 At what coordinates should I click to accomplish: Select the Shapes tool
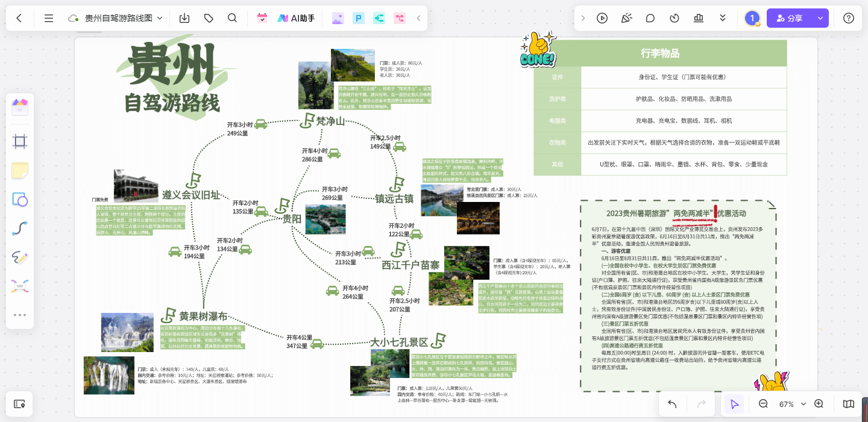tap(20, 200)
